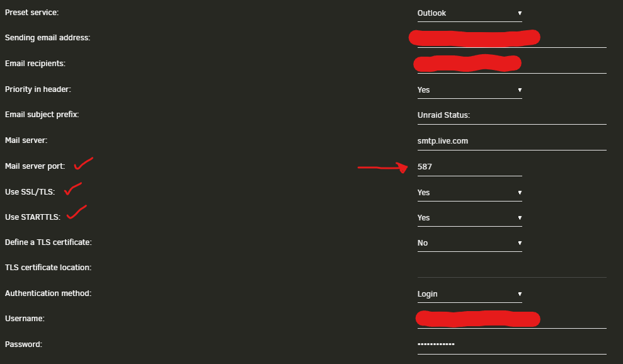Click the 'Mail server:' label
Viewport: 623px width, 364px height.
[x=26, y=140]
